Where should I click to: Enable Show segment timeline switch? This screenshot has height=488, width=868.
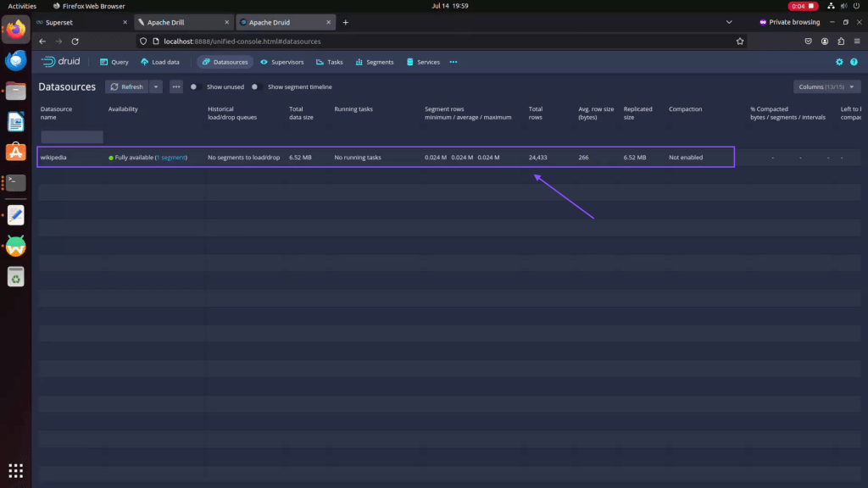[254, 86]
